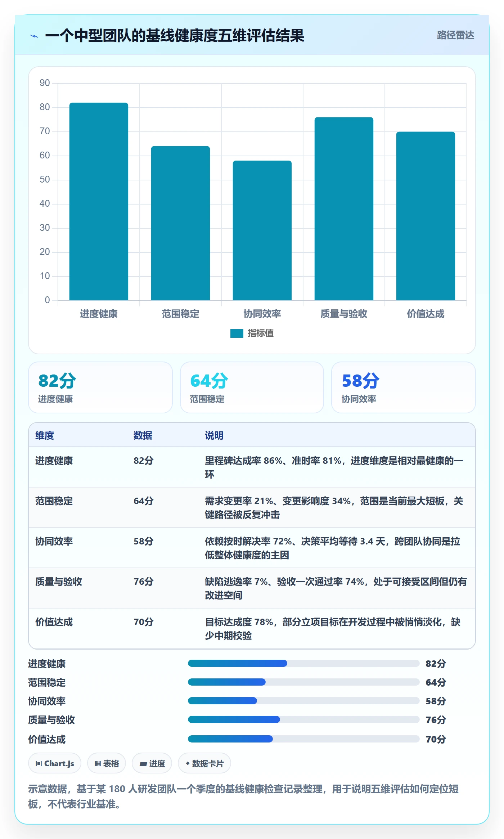Select the 价值达成 table row name cell
The width and height of the screenshot is (504, 839).
[54, 622]
